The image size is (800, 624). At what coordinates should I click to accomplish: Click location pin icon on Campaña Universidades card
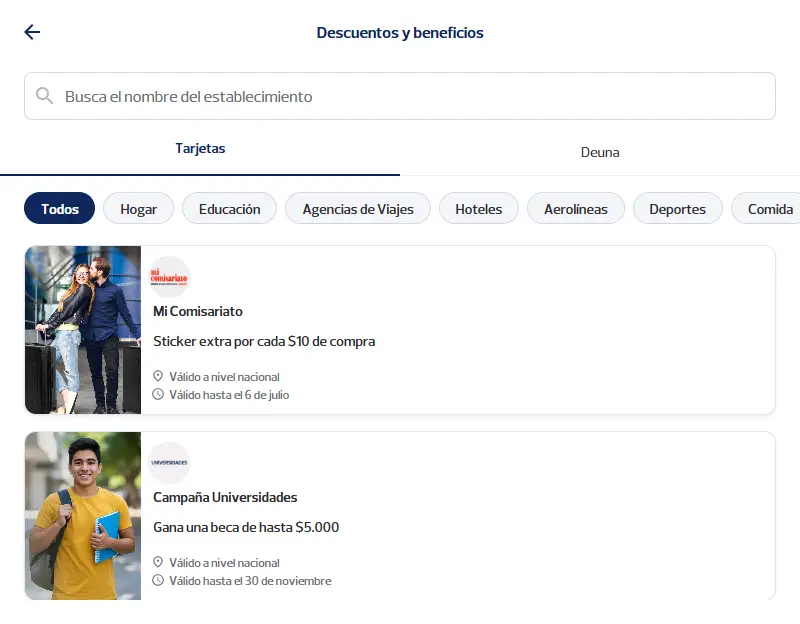click(158, 562)
